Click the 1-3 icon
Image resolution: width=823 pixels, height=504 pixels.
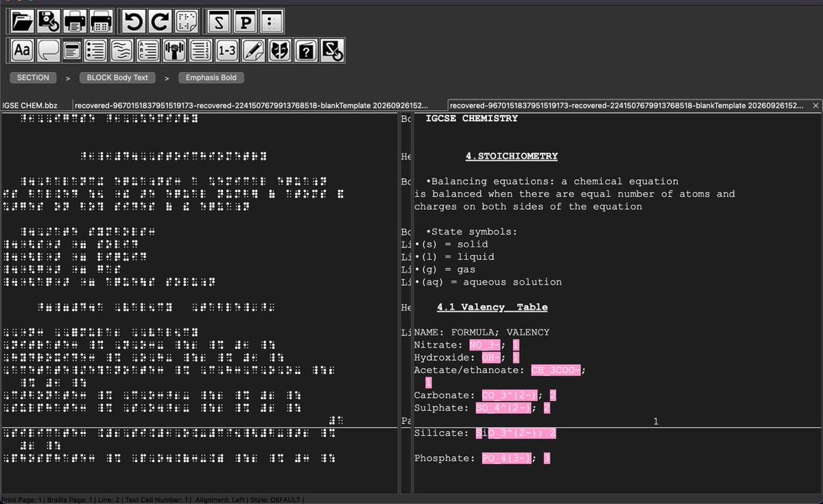(227, 50)
